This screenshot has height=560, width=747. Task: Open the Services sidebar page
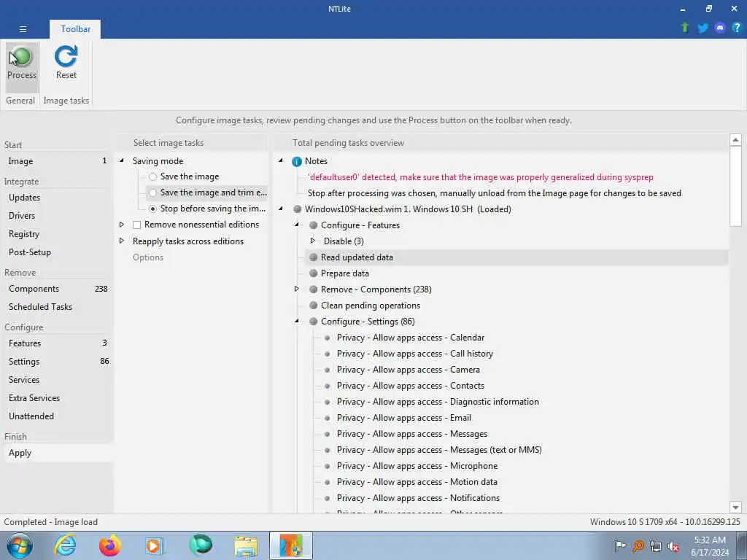(57, 379)
